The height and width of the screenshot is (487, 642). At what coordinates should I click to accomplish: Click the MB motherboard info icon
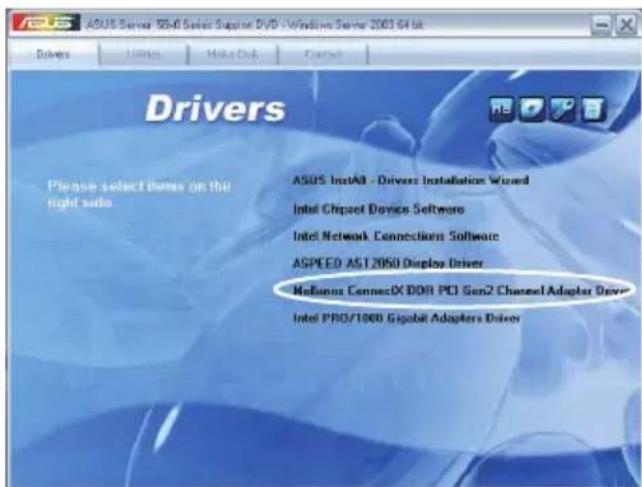point(501,109)
